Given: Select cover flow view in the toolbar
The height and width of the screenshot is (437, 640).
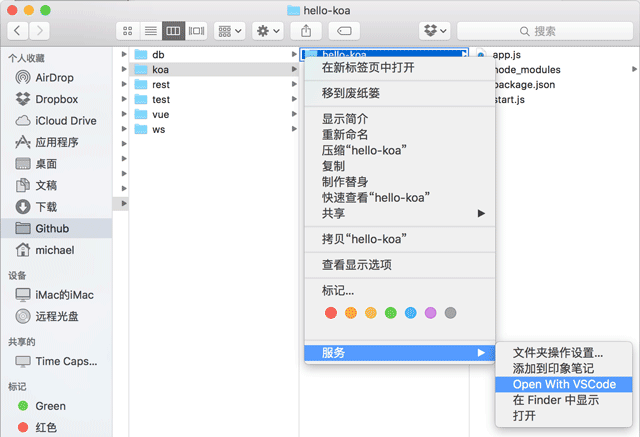Looking at the screenshot, I should (x=197, y=31).
